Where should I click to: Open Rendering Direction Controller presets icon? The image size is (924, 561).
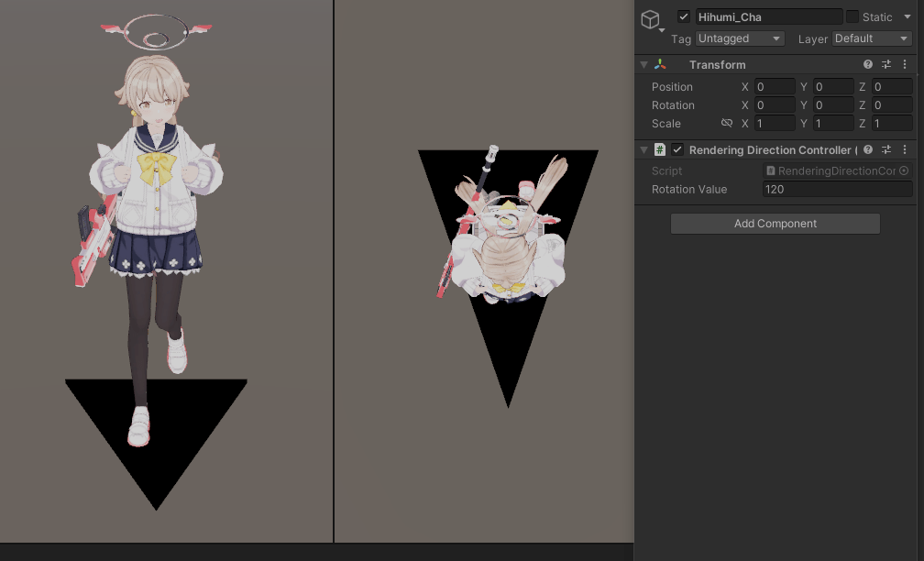pyautogui.click(x=886, y=149)
